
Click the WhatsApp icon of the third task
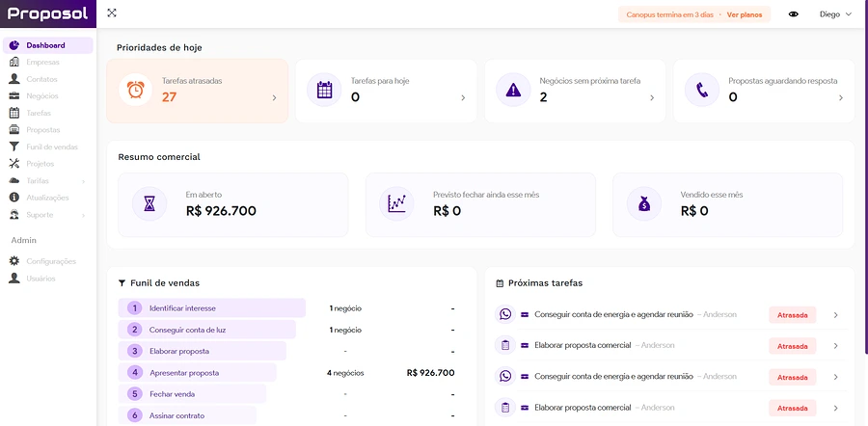[504, 376]
